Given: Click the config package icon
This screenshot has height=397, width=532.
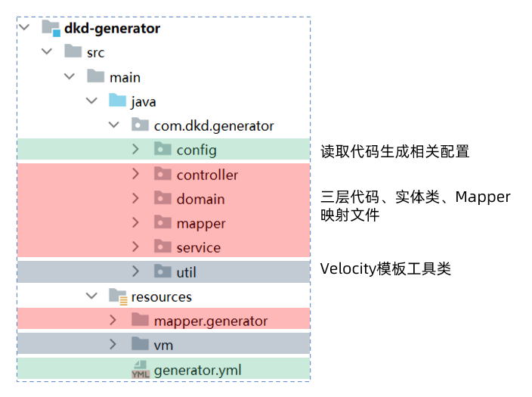Looking at the screenshot, I should (x=162, y=150).
